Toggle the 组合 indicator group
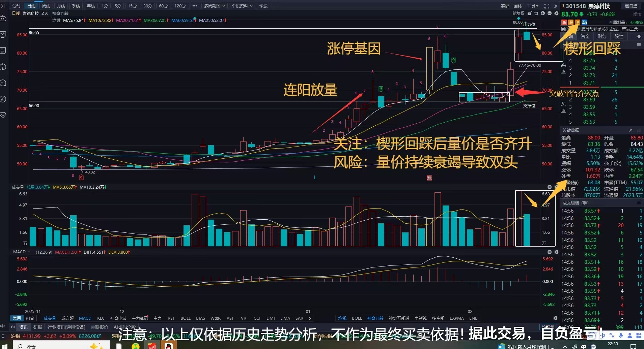Viewport: 644px width, 349px height. (x=30, y=318)
